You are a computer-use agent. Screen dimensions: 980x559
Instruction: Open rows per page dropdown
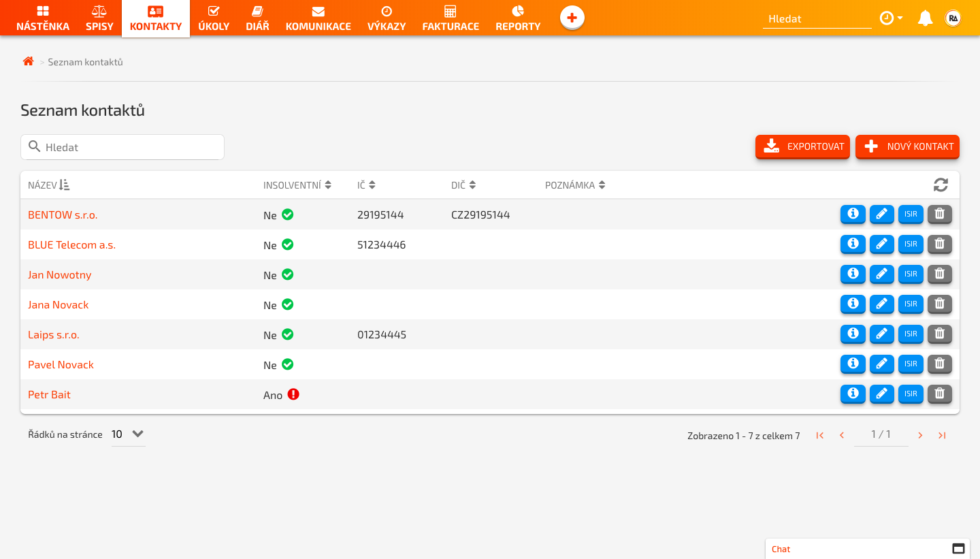(128, 434)
